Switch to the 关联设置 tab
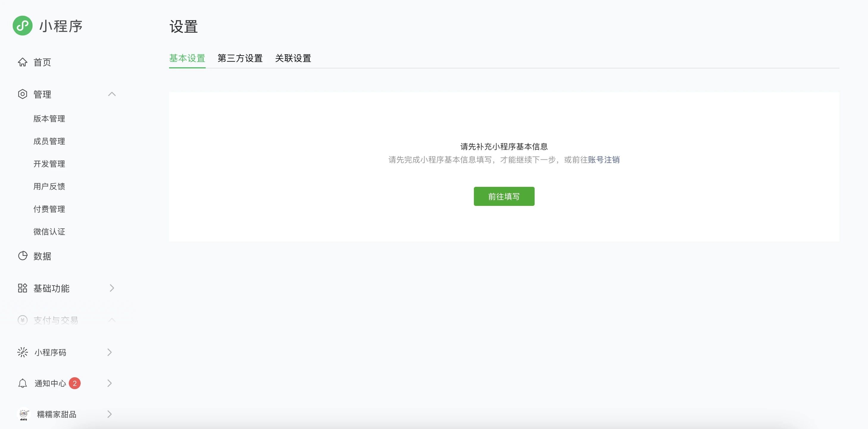 pos(293,58)
